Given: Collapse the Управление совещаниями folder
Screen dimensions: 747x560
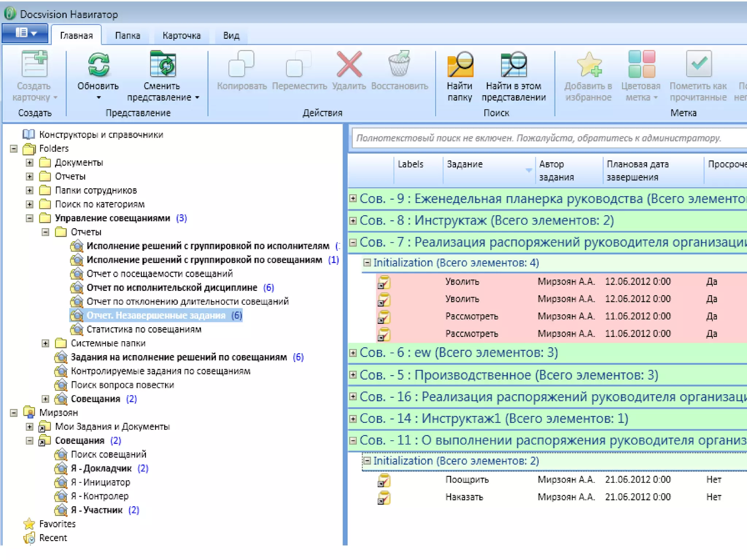Looking at the screenshot, I should coord(30,218).
